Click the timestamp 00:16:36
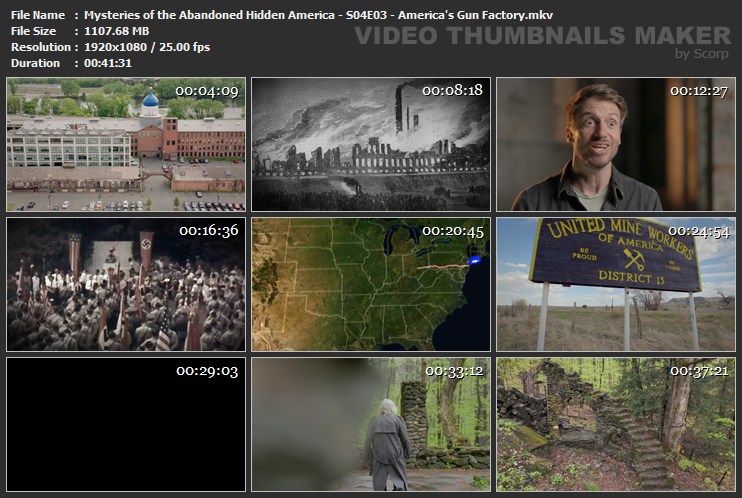 (209, 231)
